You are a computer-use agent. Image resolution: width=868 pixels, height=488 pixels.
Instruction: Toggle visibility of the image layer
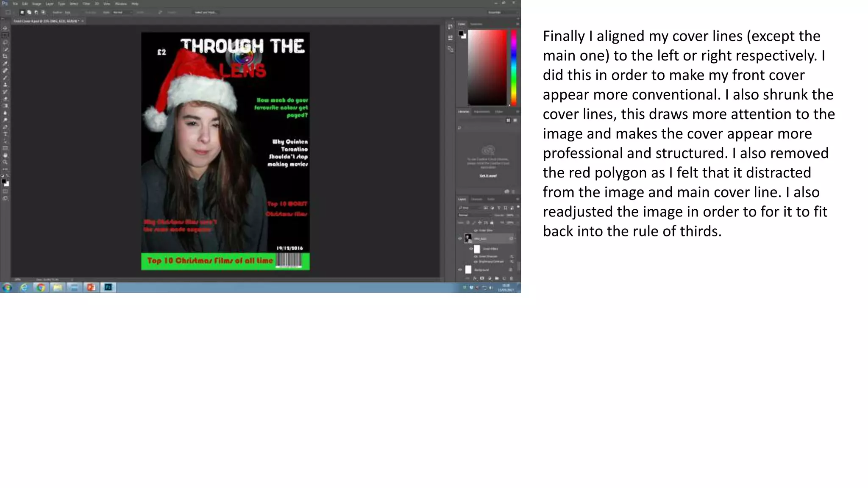[x=460, y=238]
